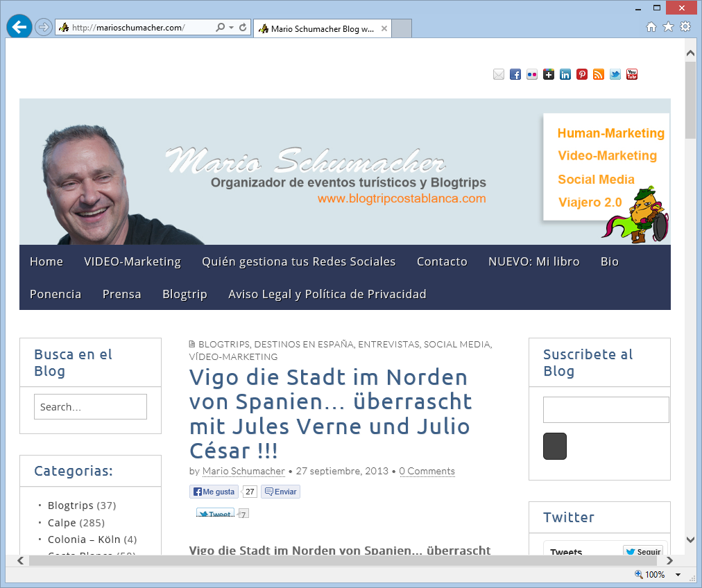Open the YouTube social icon
702x588 pixels.
632,74
